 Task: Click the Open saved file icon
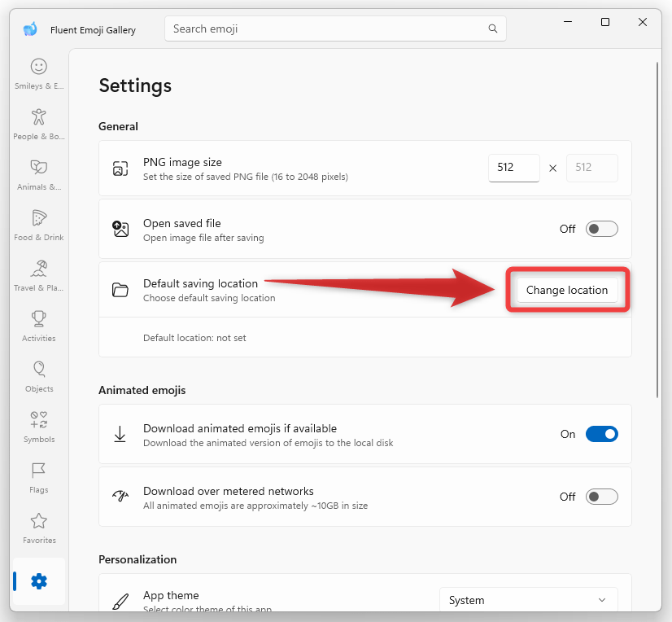120,229
